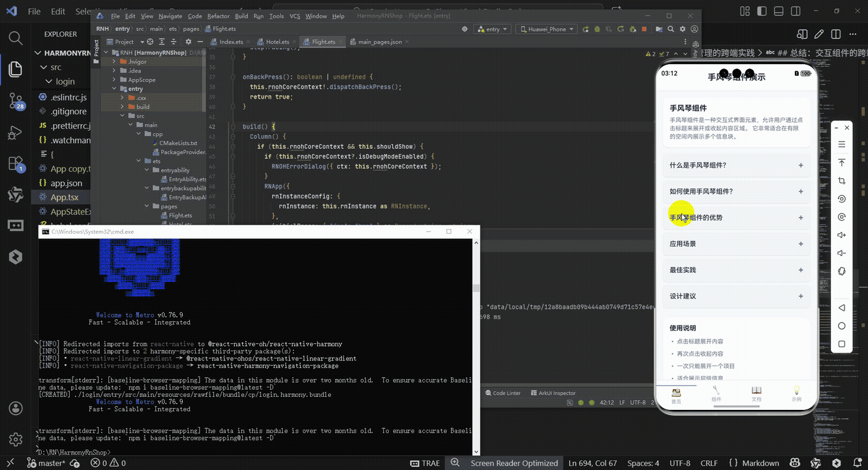Open VCS menu in DevEco Studio
Image resolution: width=868 pixels, height=470 pixels.
point(295,16)
